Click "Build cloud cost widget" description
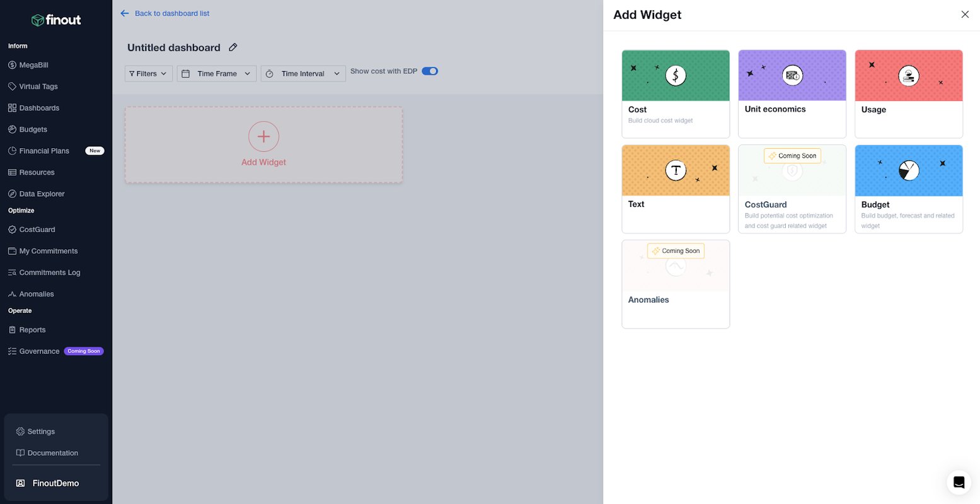The width and height of the screenshot is (980, 504). (x=660, y=120)
